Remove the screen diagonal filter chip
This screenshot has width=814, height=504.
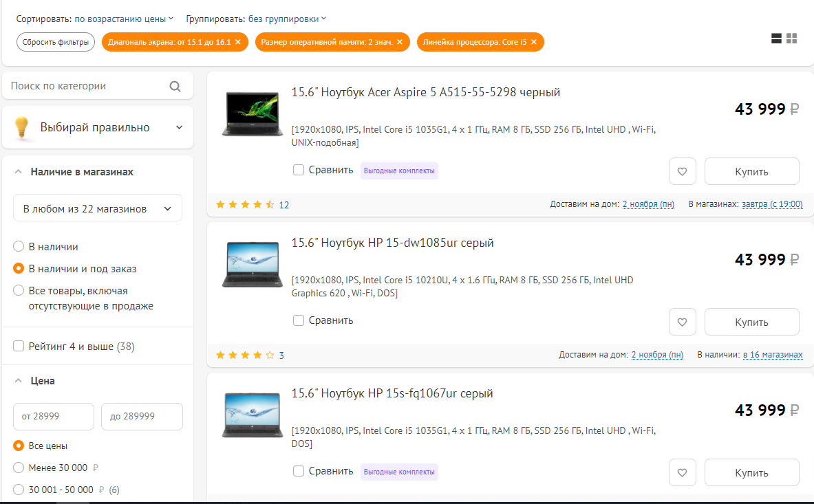click(238, 42)
